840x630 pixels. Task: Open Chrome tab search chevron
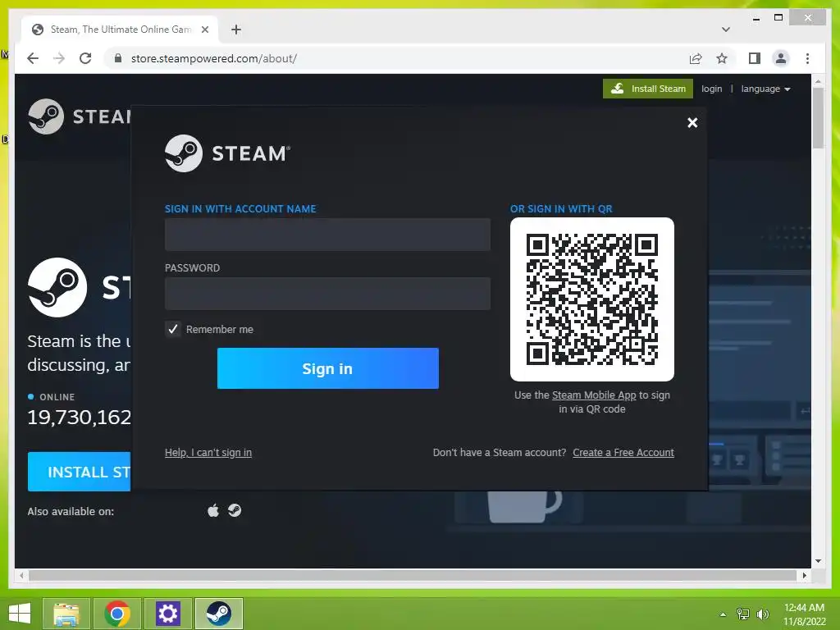click(725, 30)
